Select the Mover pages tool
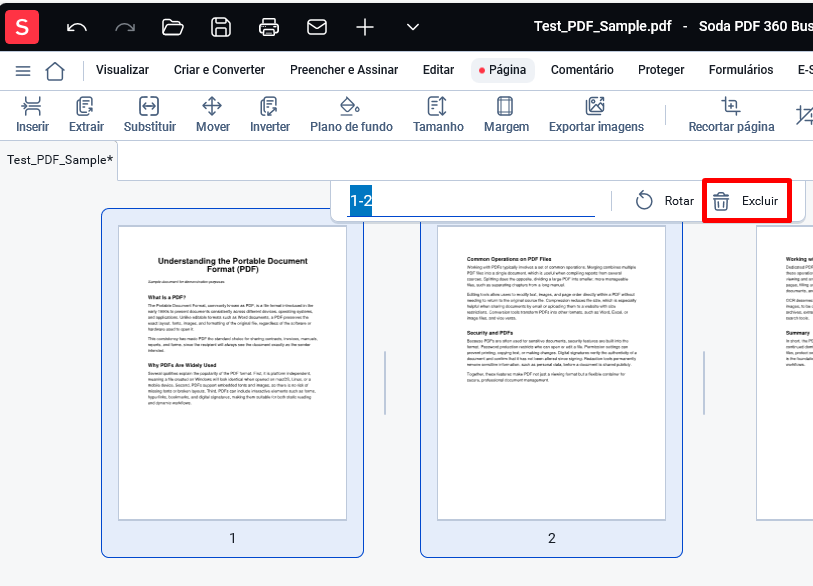The width and height of the screenshot is (813, 586). [213, 115]
